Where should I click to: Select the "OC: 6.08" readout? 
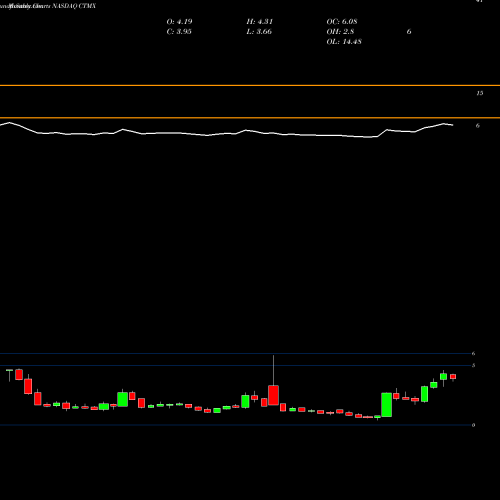pos(342,22)
